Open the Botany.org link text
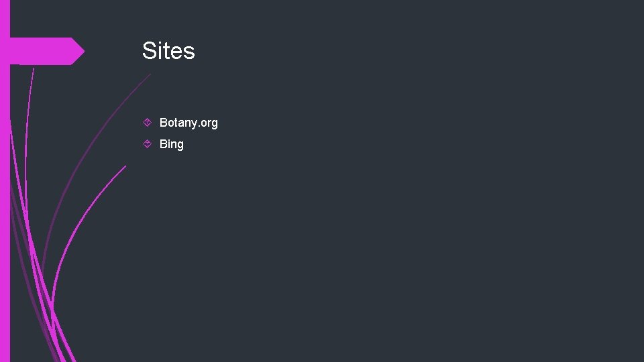Screen dimensions: 644x362 click(189, 123)
